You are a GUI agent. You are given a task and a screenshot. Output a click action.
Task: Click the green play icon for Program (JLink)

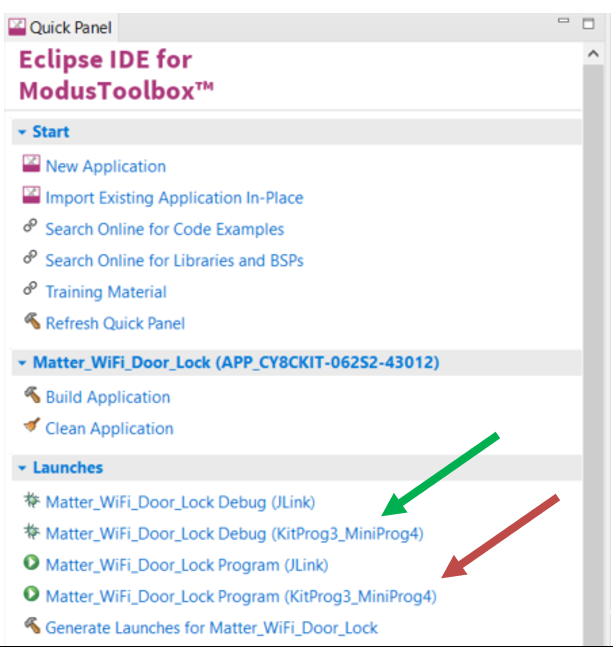[31, 562]
